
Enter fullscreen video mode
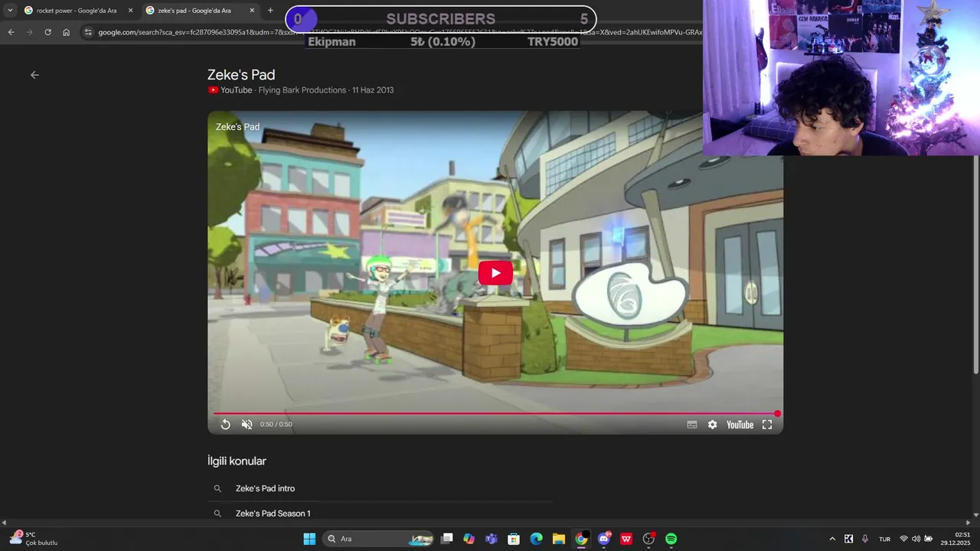(x=767, y=425)
